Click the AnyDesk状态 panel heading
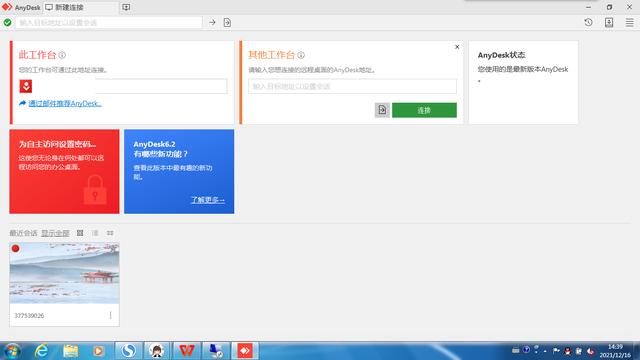This screenshot has height=360, width=640. point(501,55)
